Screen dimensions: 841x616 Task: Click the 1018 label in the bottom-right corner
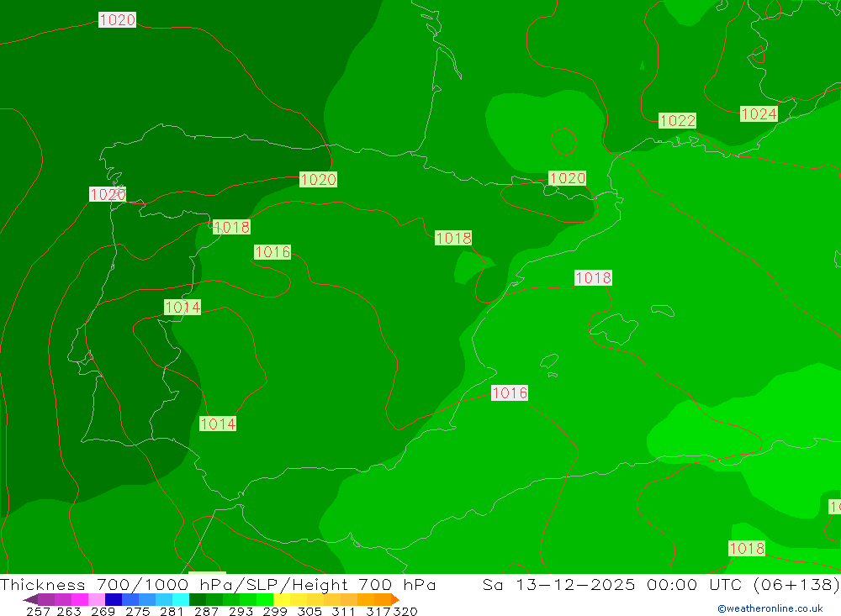click(x=747, y=549)
